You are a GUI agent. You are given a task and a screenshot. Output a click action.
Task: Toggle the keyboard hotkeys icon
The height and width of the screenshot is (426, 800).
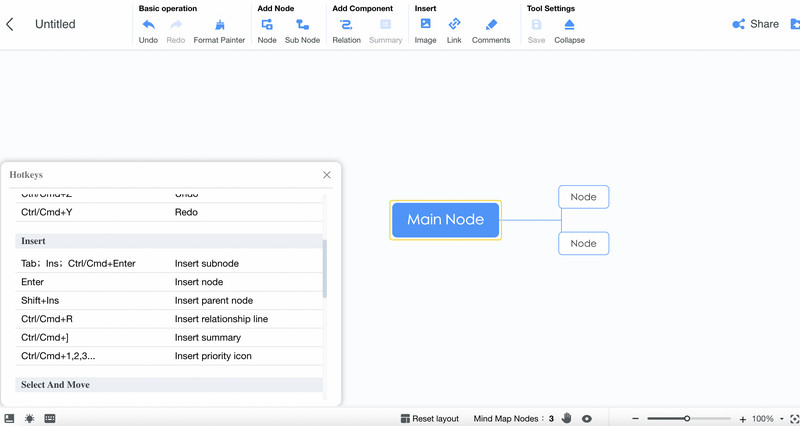50,418
